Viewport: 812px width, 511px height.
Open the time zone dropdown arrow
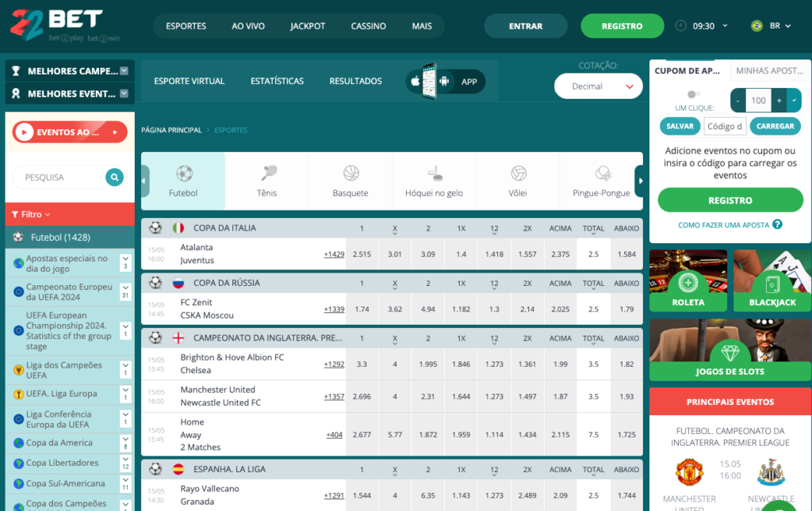[725, 25]
